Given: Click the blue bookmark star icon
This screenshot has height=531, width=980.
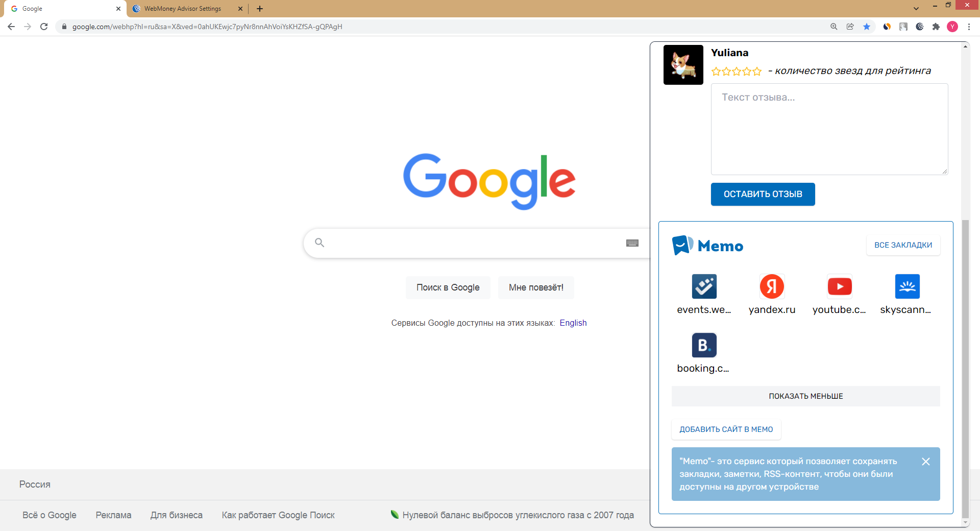Looking at the screenshot, I should (x=867, y=27).
